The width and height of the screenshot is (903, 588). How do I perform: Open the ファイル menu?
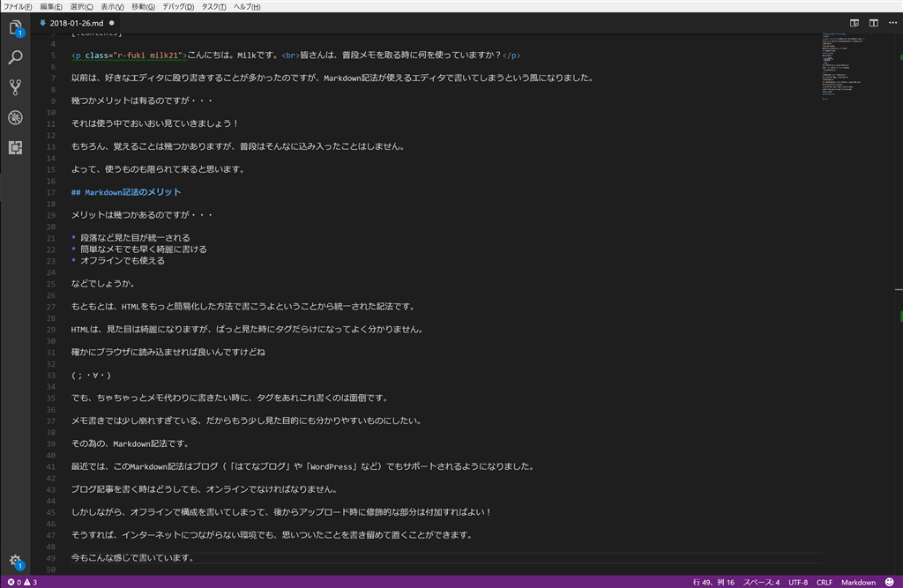pos(16,6)
